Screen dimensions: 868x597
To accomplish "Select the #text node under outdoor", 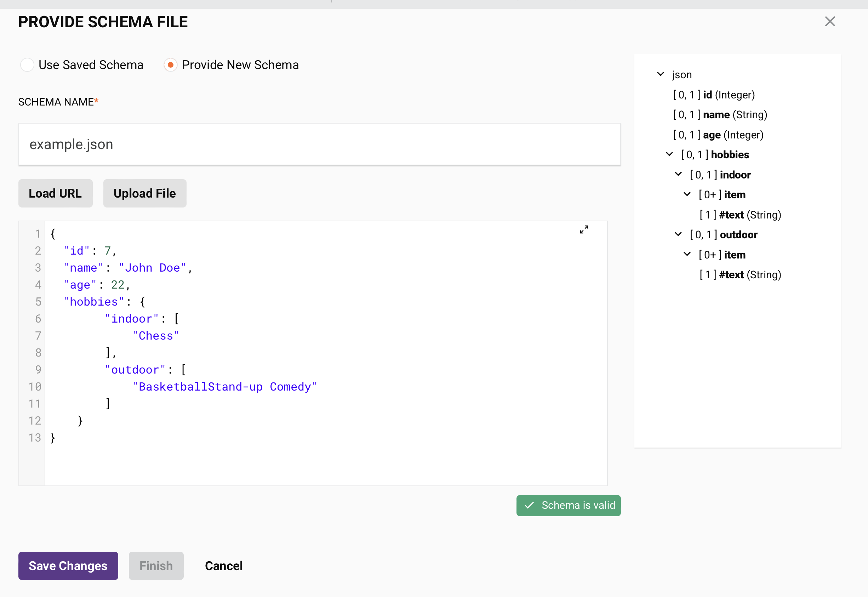I will (x=739, y=274).
